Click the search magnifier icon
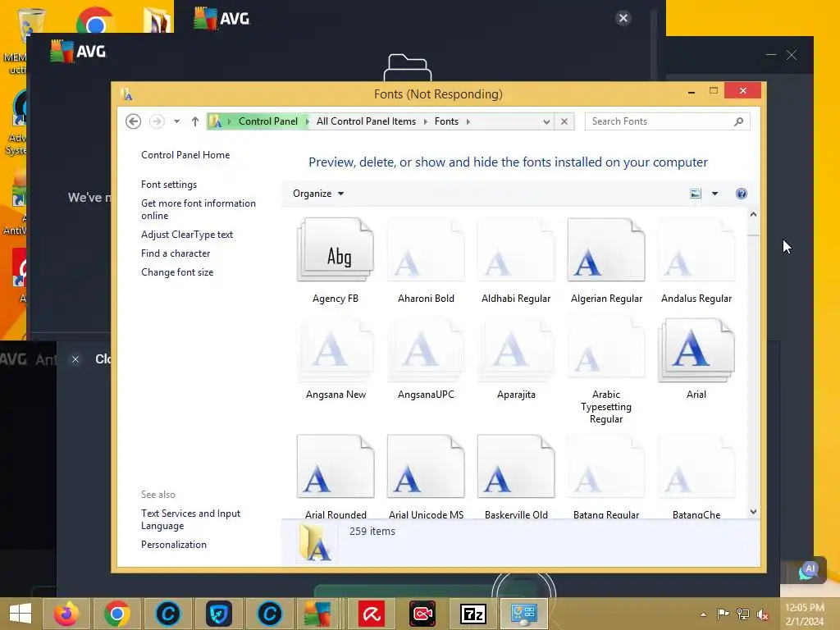This screenshot has height=630, width=840. tap(739, 121)
